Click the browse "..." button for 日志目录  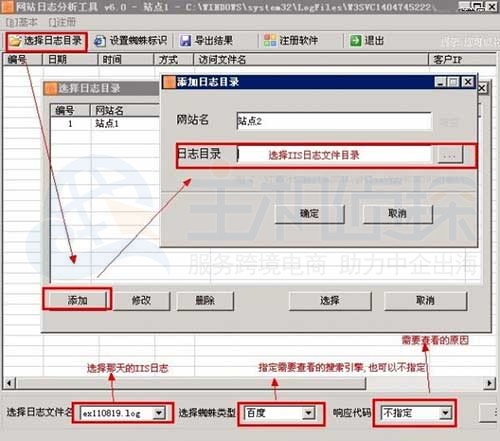(450, 155)
